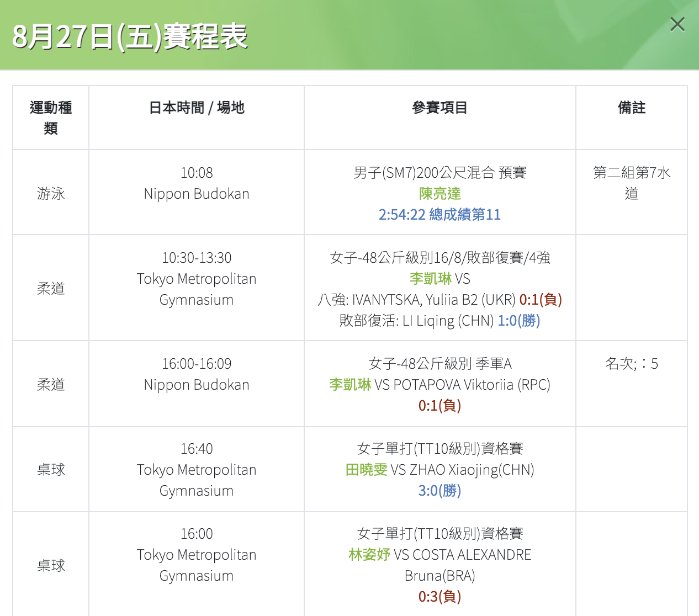Click the 運動種類 column header
The image size is (699, 616).
pyautogui.click(x=51, y=118)
